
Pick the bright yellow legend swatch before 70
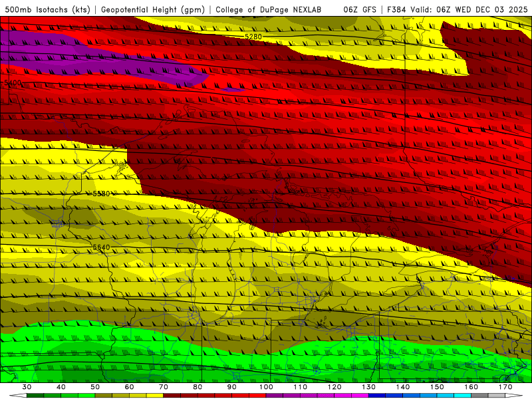(x=155, y=396)
